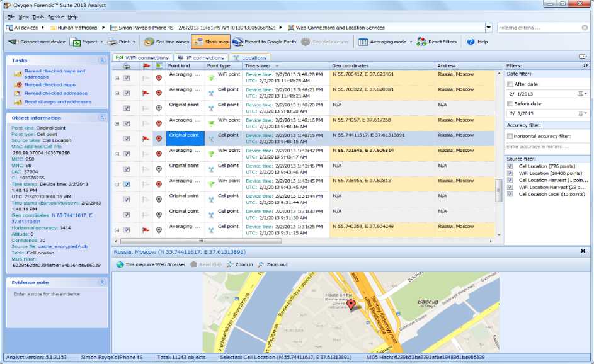The height and width of the screenshot is (364, 594).
Task: Toggle the Show map toolbar button
Action: (210, 42)
